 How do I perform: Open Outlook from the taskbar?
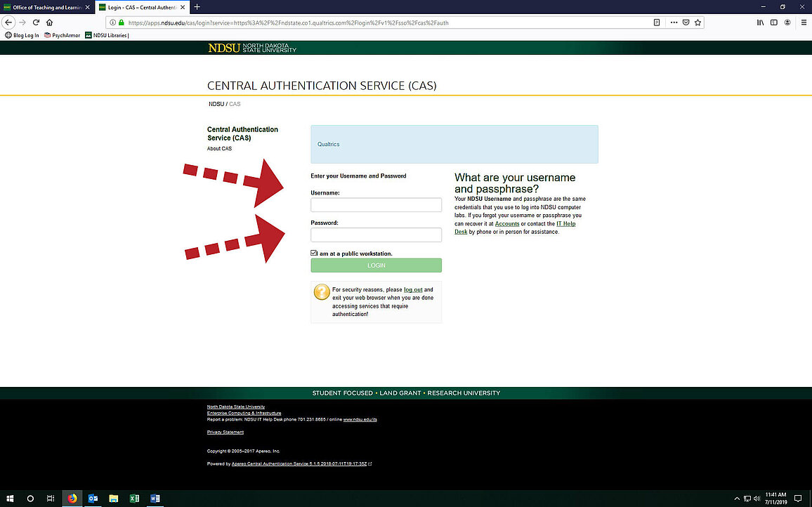93,499
